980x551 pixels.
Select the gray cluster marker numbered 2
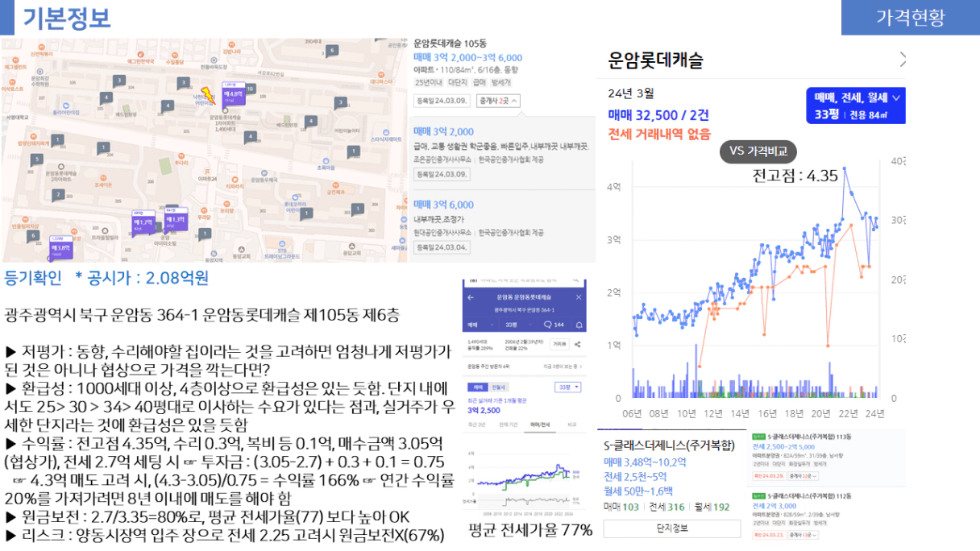tap(58, 195)
